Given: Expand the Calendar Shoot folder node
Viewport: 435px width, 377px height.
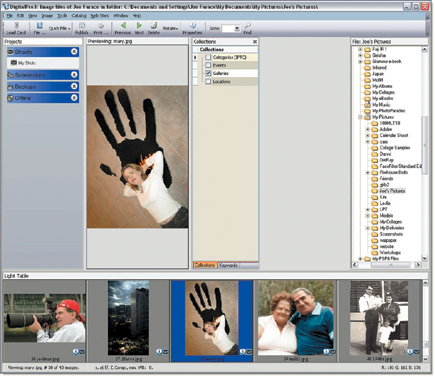Looking at the screenshot, I should point(368,135).
